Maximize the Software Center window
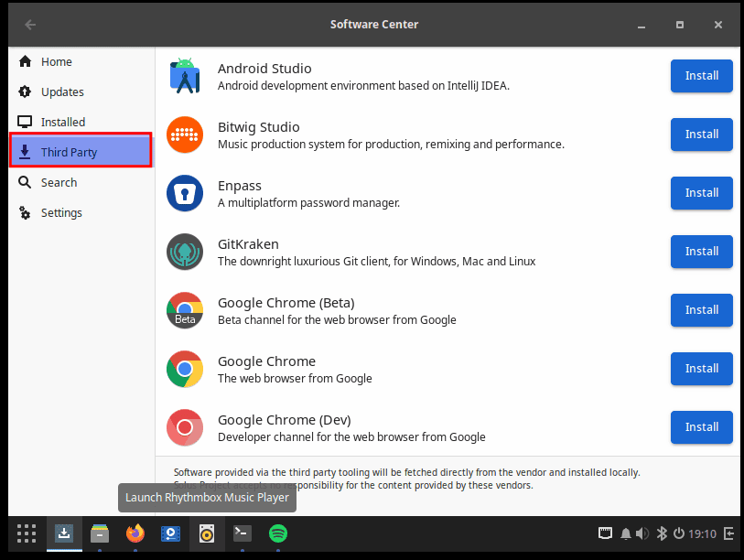The width and height of the screenshot is (744, 560). click(680, 25)
